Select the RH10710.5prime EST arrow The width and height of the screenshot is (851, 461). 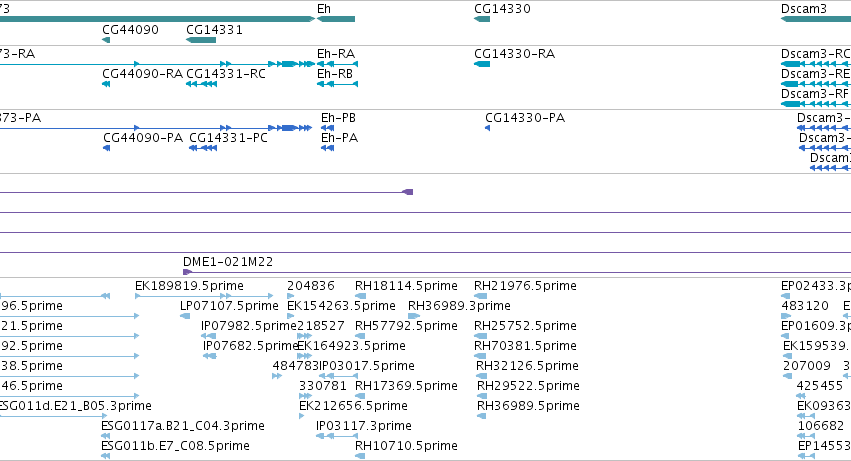360,456
